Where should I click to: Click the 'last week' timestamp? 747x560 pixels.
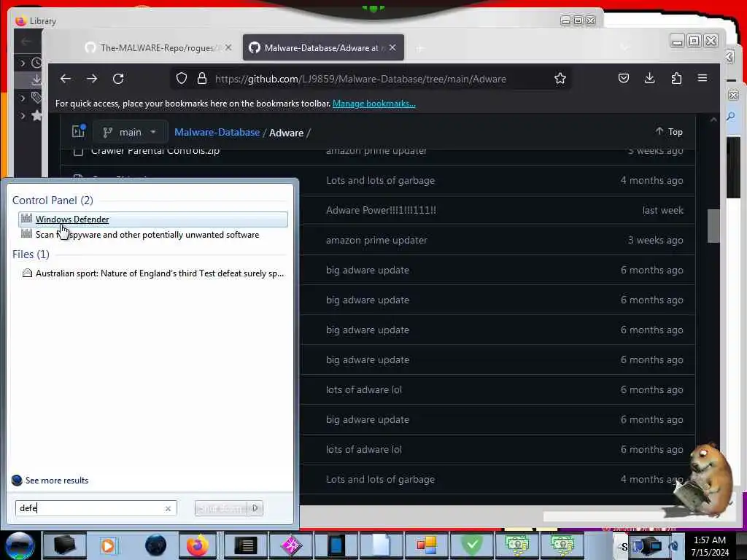[662, 210]
